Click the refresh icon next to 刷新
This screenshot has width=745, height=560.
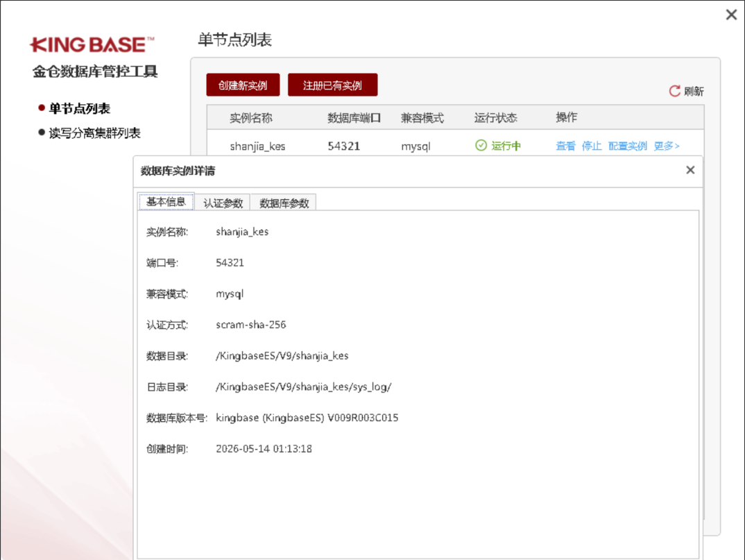click(x=674, y=91)
